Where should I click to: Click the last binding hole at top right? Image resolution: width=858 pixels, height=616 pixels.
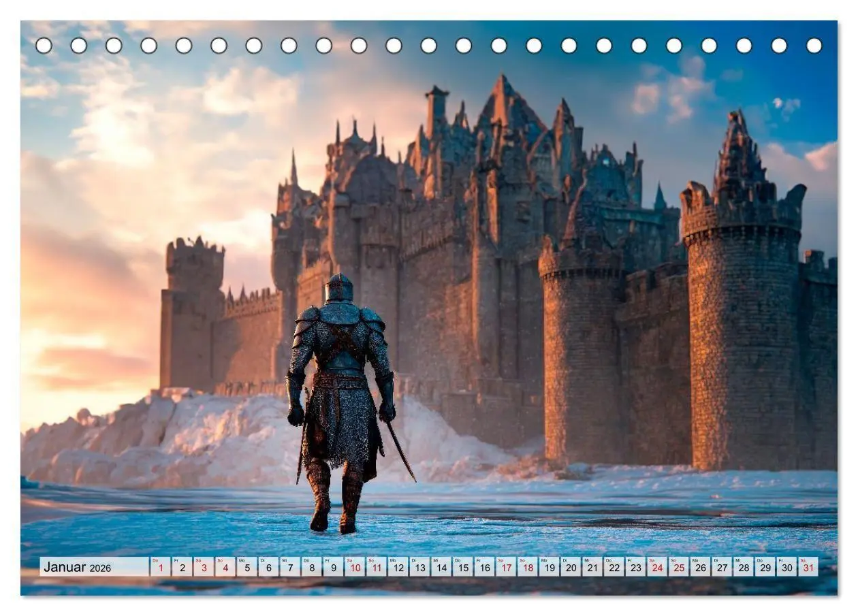point(814,46)
